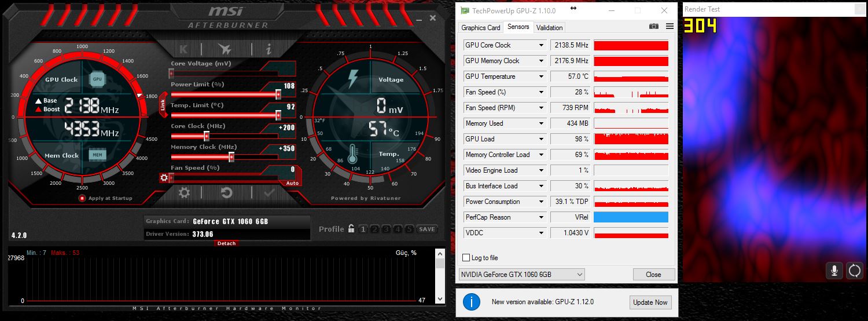Click the Core Clock slider handle
This screenshot has width=868, height=321.
point(206,136)
